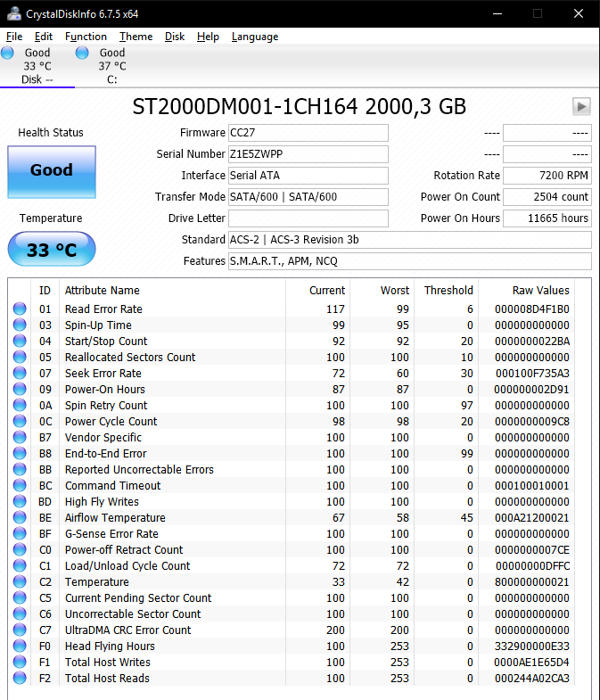Click status icon for Total Host Reads
Image resolution: width=600 pixels, height=700 pixels.
tap(20, 679)
